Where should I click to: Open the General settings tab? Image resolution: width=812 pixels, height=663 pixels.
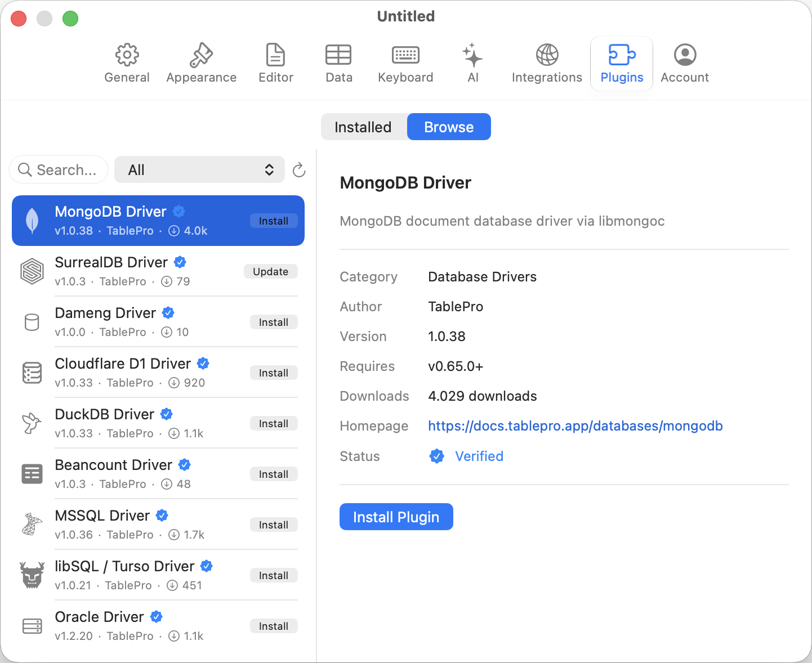127,63
